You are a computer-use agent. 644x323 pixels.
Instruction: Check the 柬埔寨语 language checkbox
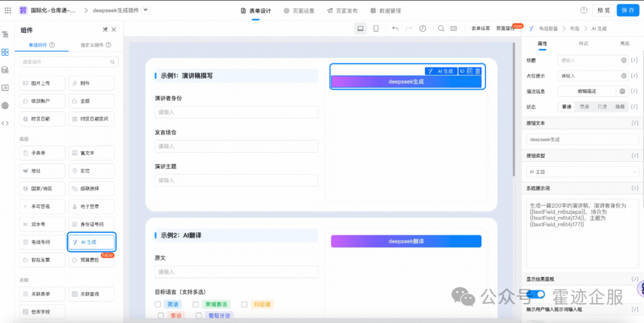point(196,304)
